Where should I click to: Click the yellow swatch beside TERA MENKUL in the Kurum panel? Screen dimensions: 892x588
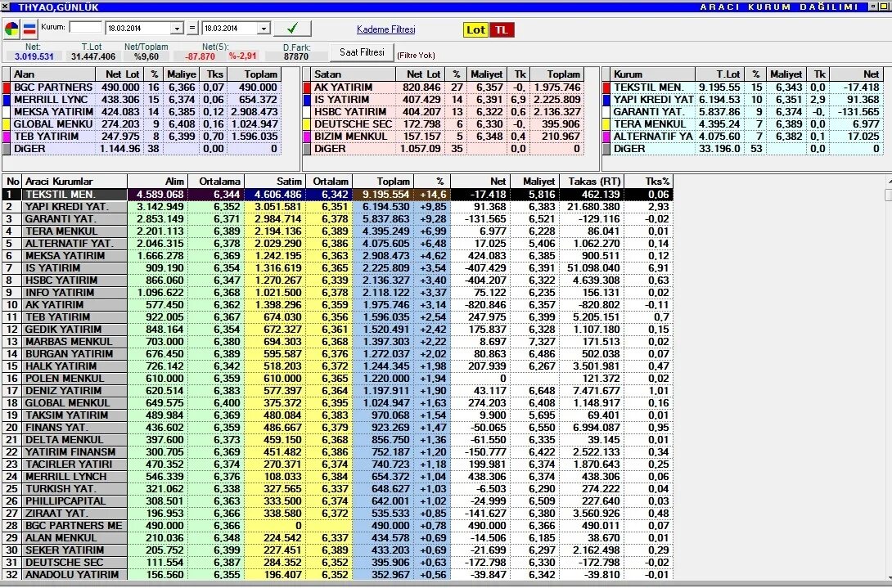point(606,124)
